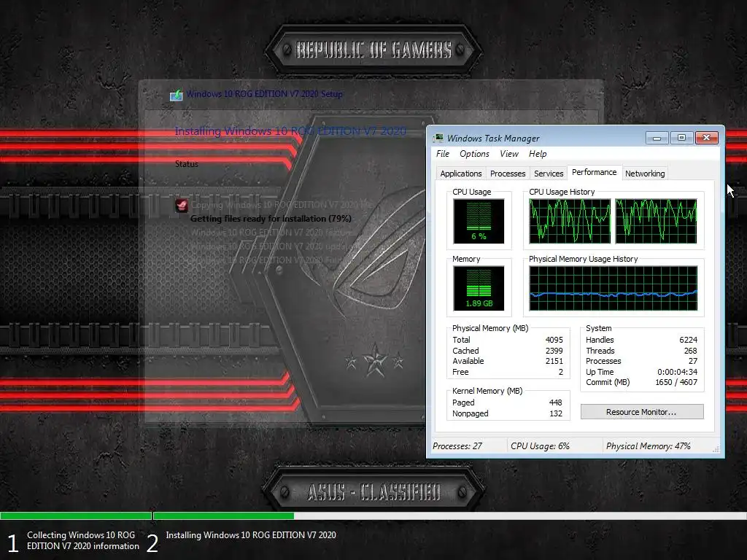Click the Total physical memory value 4095
The width and height of the screenshot is (747, 560).
click(554, 340)
